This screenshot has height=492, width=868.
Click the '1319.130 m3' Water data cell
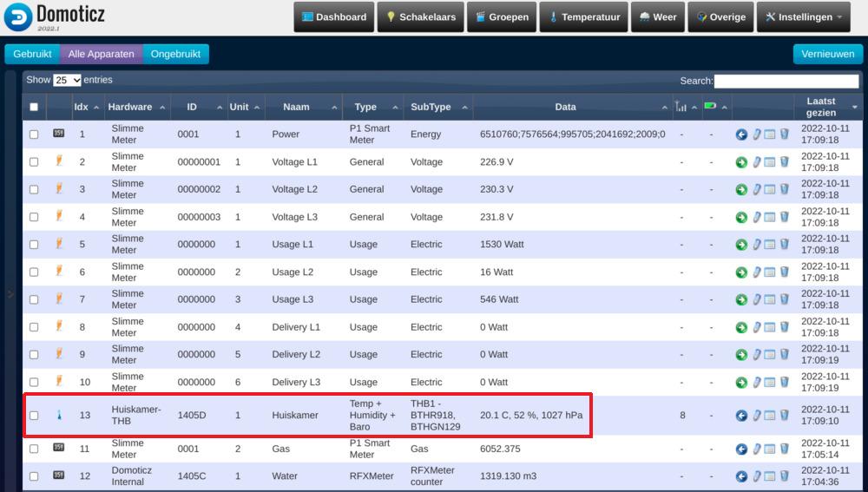pyautogui.click(x=508, y=476)
